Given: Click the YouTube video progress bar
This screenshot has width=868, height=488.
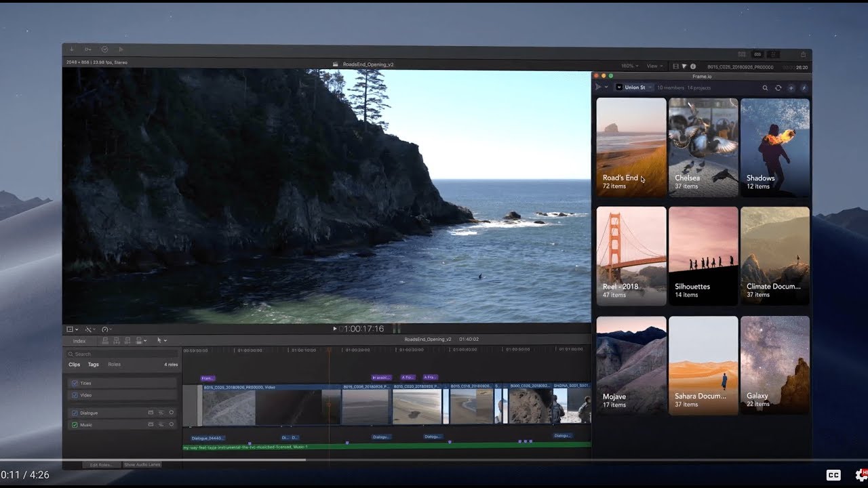Looking at the screenshot, I should [434, 460].
